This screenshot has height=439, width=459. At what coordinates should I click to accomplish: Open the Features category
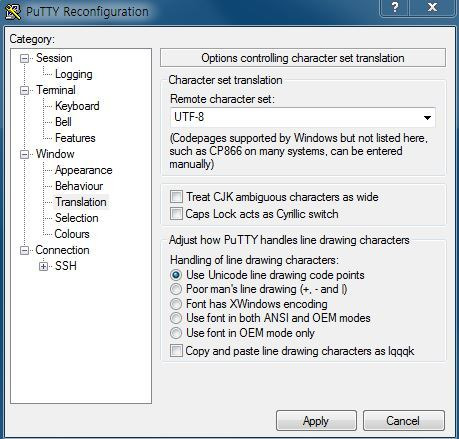[75, 138]
